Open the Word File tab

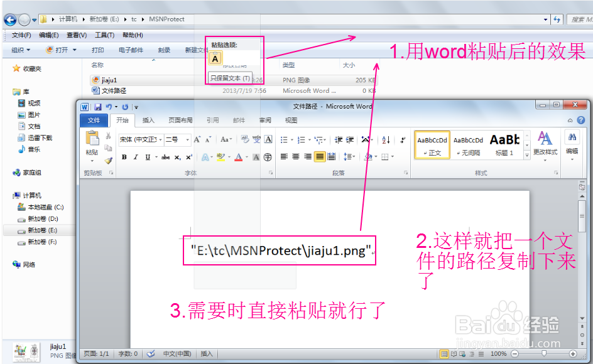click(94, 120)
